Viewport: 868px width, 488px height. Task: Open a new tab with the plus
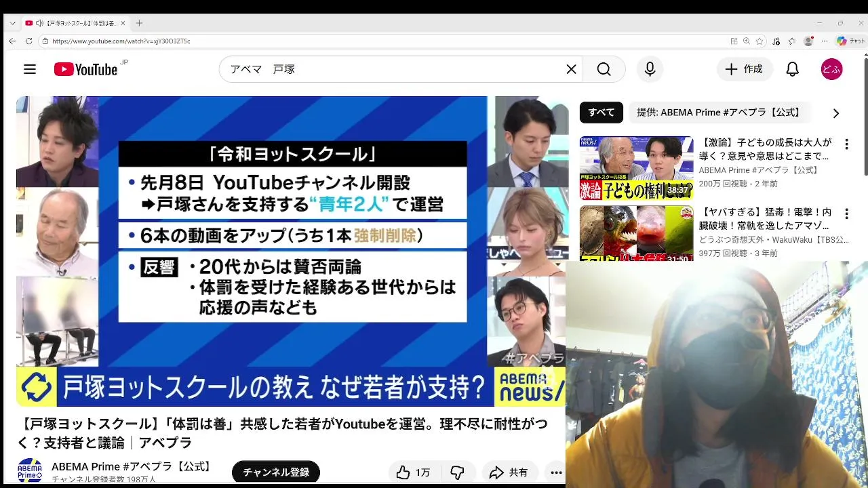click(139, 23)
